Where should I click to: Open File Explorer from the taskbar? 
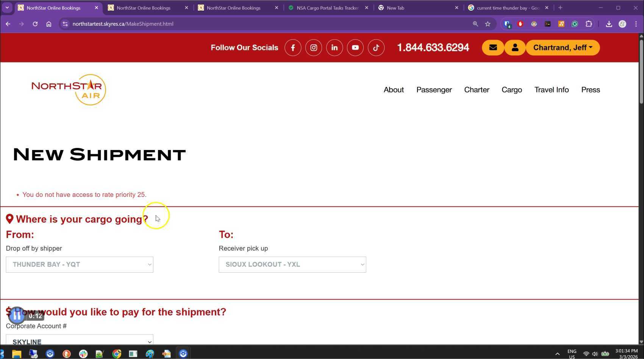[17, 354]
